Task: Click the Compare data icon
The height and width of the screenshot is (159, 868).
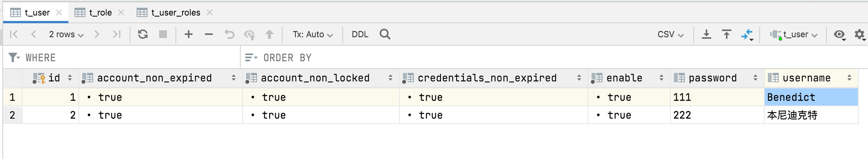Action: [x=747, y=35]
